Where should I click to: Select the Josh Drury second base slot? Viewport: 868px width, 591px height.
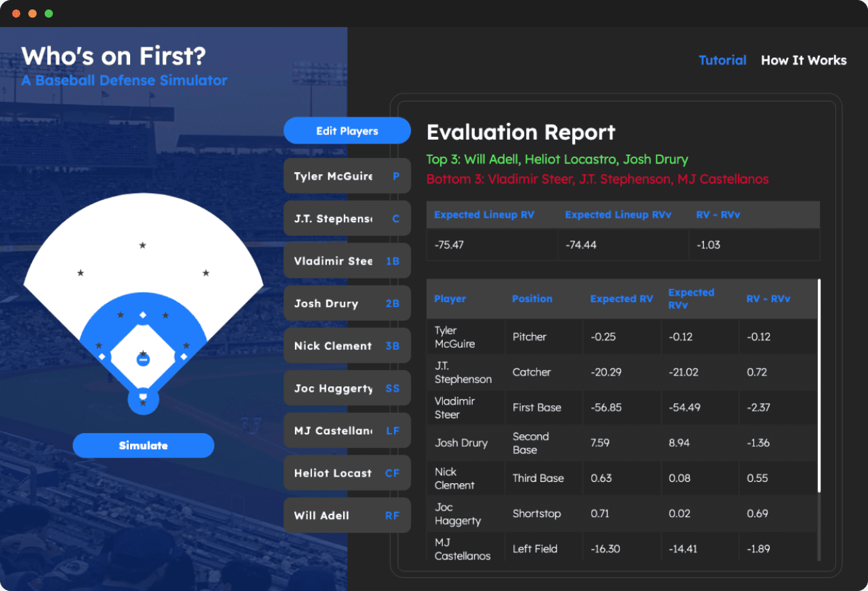click(347, 303)
